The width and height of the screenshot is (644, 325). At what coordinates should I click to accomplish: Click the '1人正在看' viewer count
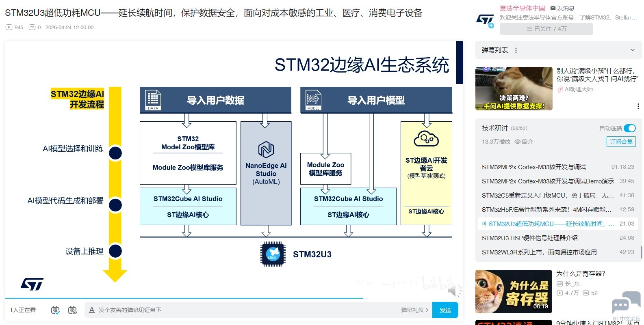[x=23, y=310]
